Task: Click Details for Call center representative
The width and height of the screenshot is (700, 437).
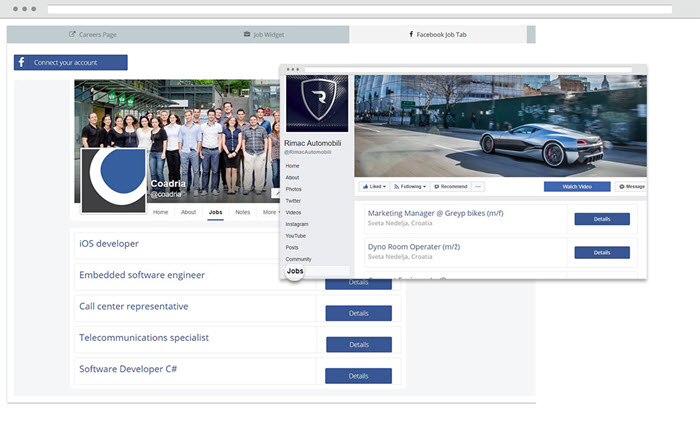Action: 358,313
